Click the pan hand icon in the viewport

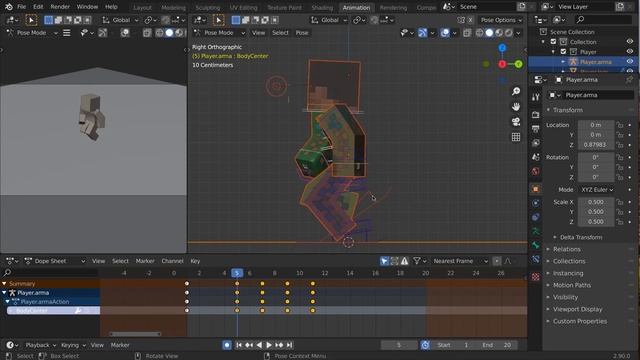[516, 107]
